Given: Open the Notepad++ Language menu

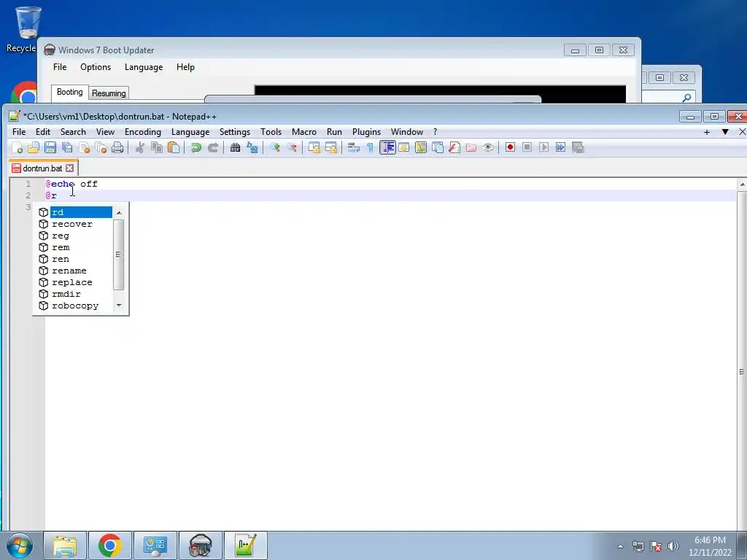Looking at the screenshot, I should 190,132.
